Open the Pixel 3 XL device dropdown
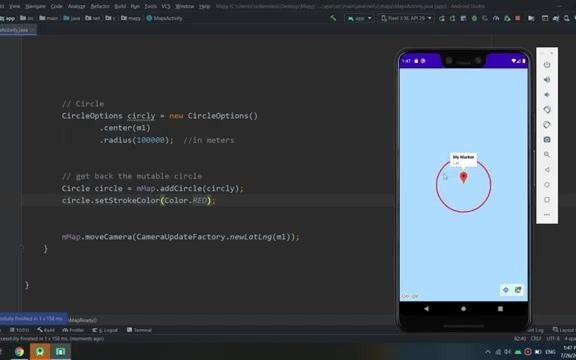This screenshot has width=576, height=360. tap(406, 18)
